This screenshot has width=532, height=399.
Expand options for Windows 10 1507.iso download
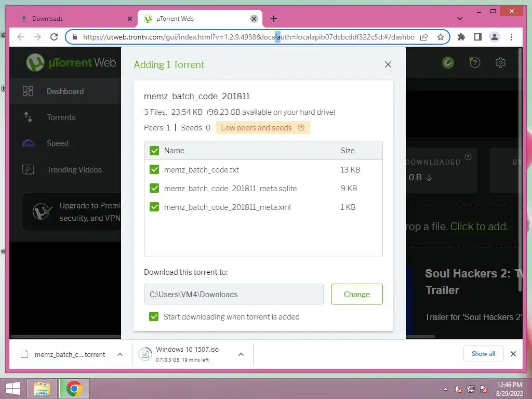[x=241, y=354]
